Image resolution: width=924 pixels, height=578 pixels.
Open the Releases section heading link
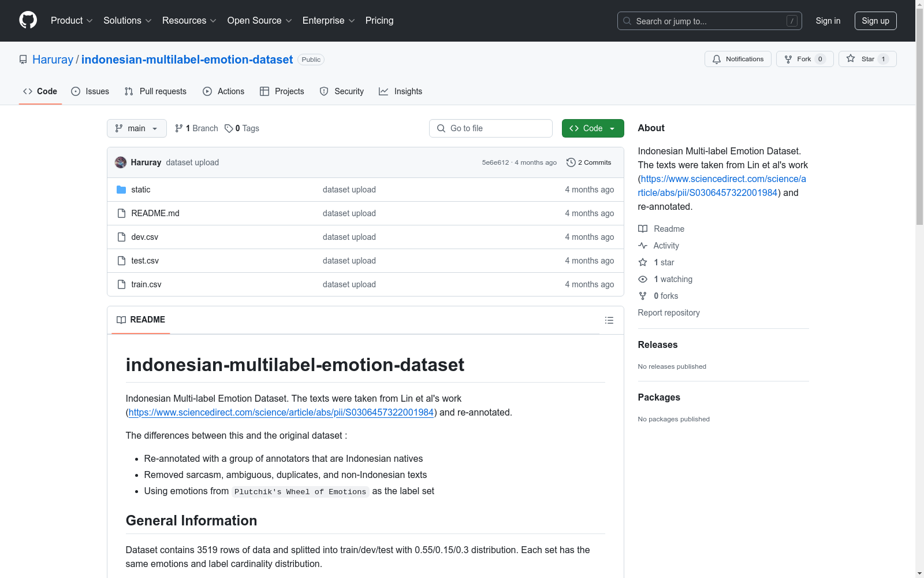[658, 344]
